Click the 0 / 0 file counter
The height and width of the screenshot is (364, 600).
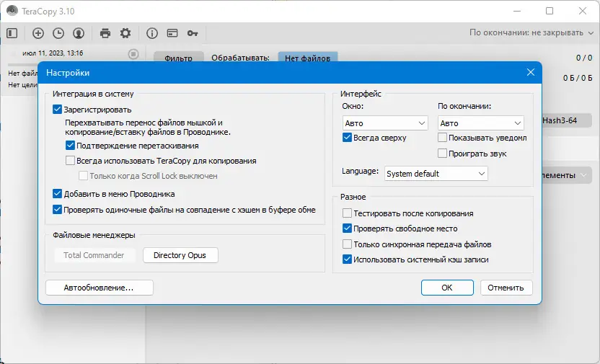[x=584, y=58]
